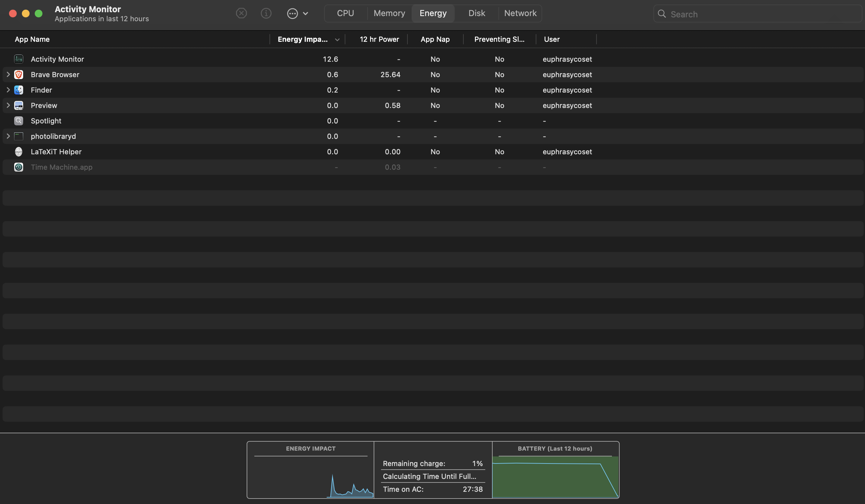Expand the Finder process group

pyautogui.click(x=8, y=90)
